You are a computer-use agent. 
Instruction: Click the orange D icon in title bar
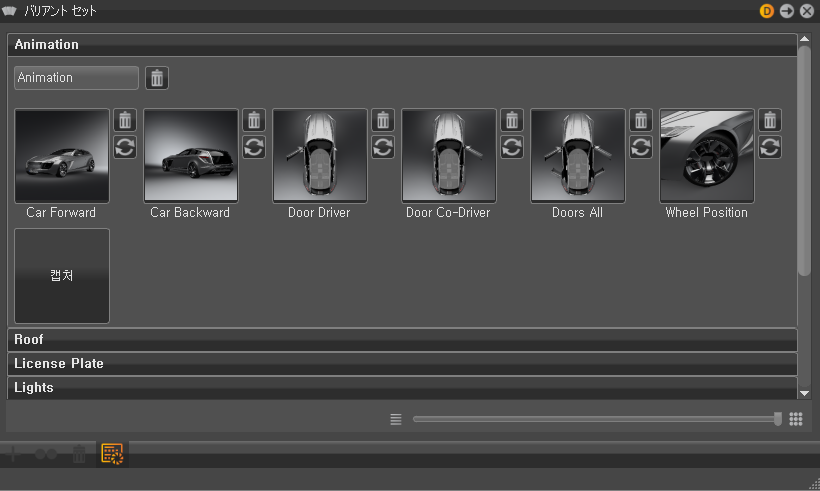coord(767,11)
